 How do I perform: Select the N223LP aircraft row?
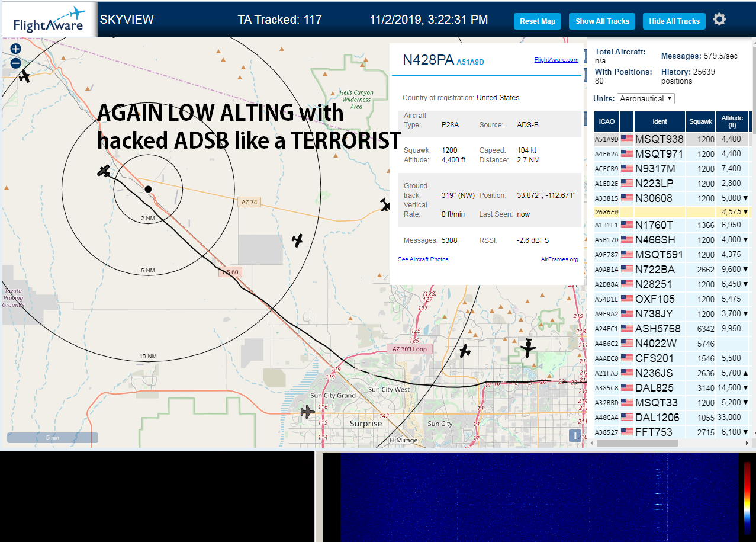[673, 184]
